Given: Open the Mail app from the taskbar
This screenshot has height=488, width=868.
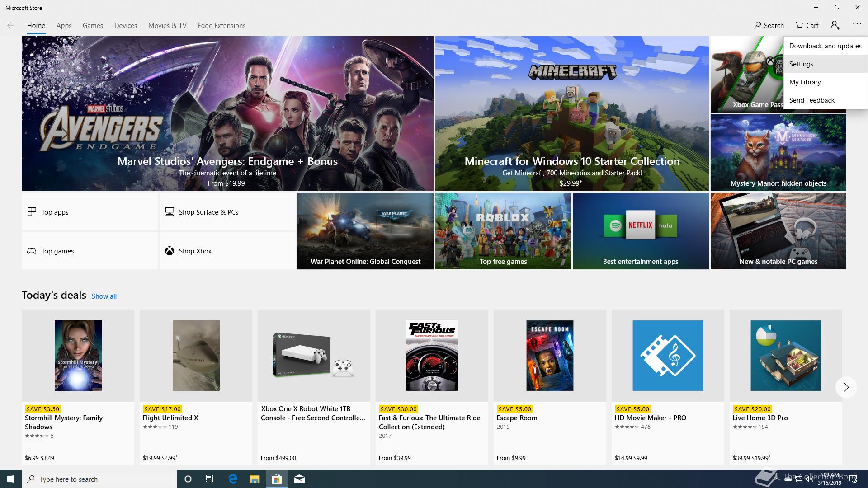Looking at the screenshot, I should tap(299, 479).
